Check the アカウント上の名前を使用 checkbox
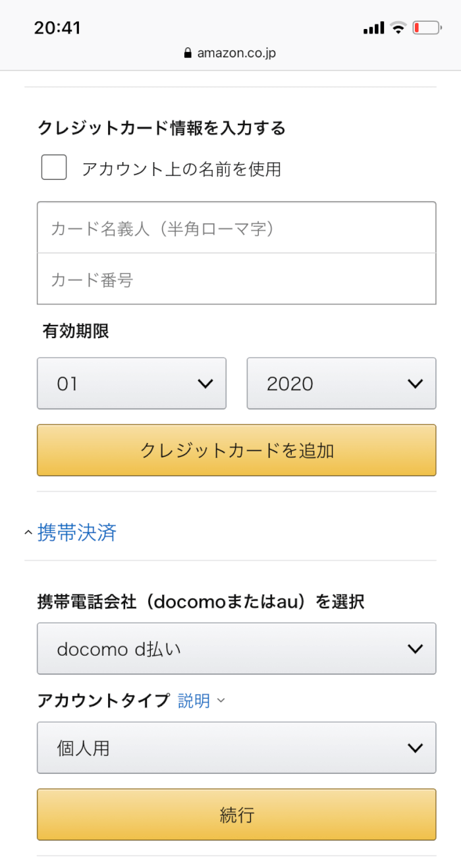Screen dimensions: 461x868 (54, 167)
